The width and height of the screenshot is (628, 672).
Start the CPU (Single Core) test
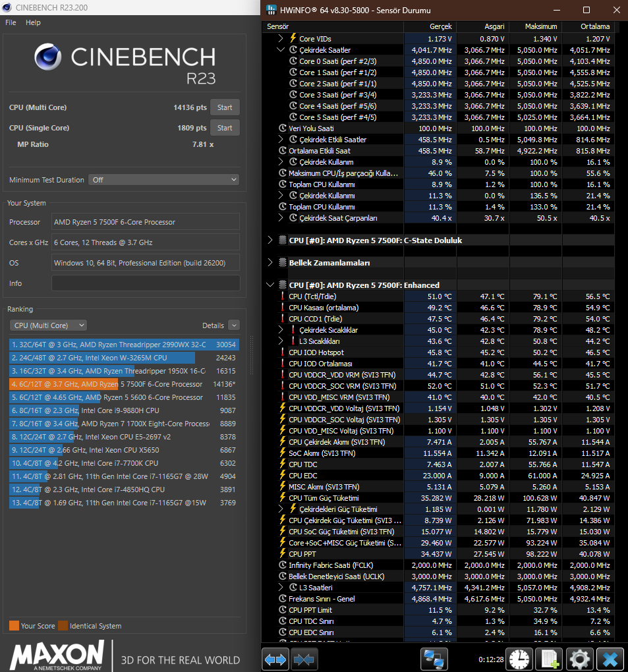[225, 128]
